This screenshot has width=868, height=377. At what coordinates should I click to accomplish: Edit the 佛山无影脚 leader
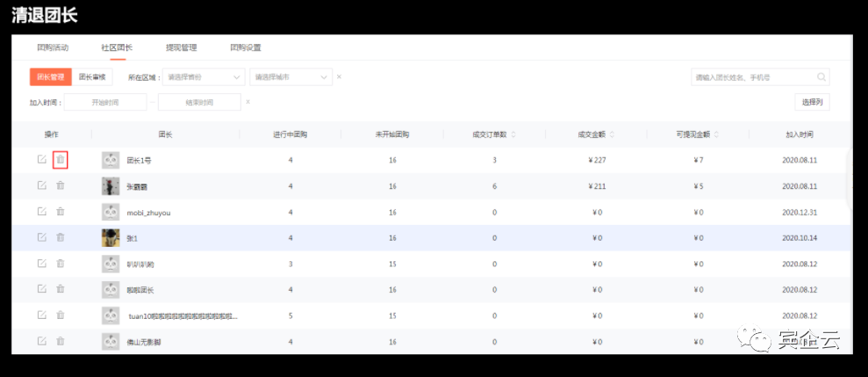41,341
